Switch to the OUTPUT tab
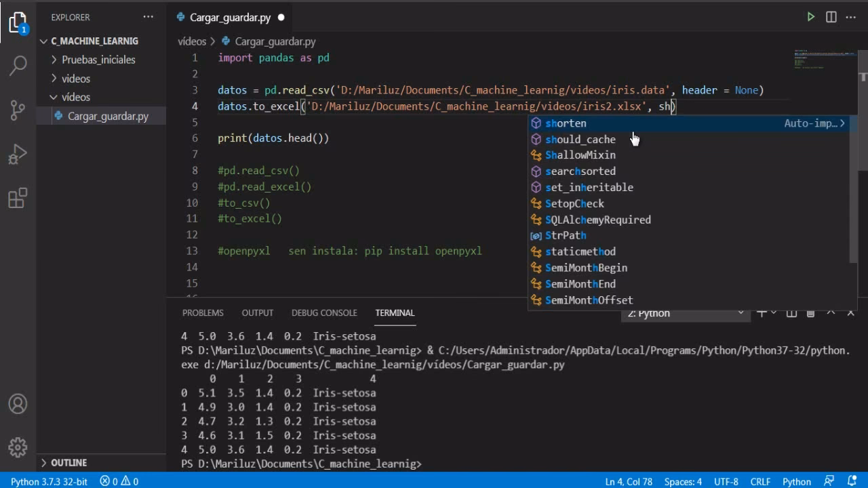 click(257, 312)
